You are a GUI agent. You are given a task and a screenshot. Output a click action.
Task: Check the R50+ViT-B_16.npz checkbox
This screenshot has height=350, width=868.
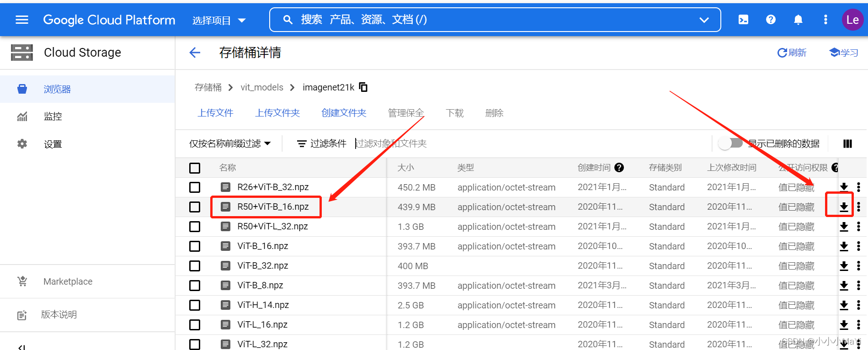click(x=195, y=207)
